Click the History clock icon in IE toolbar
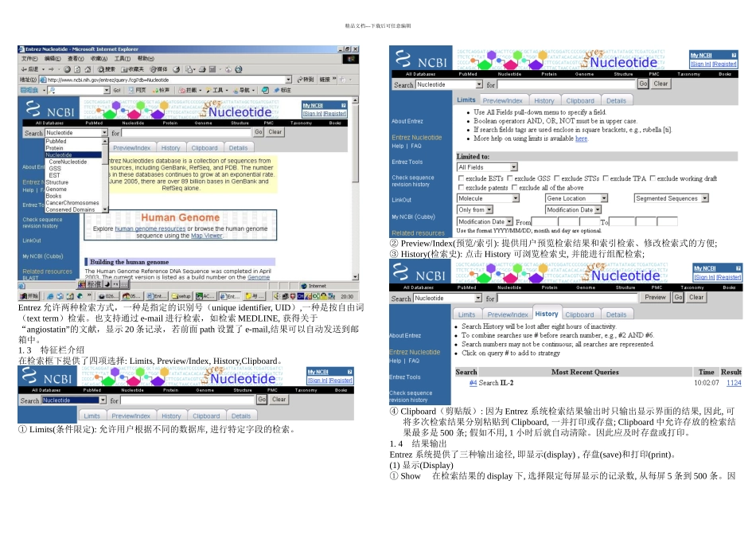The image size is (756, 535). [x=177, y=69]
